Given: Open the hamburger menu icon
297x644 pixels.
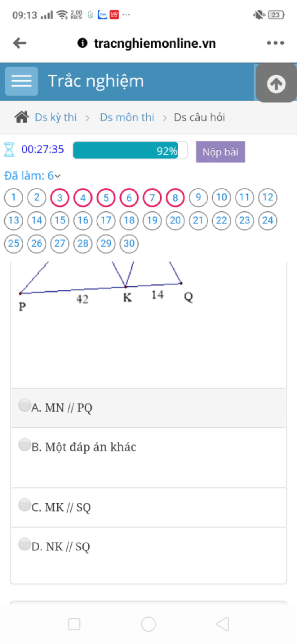Looking at the screenshot, I should click(21, 81).
